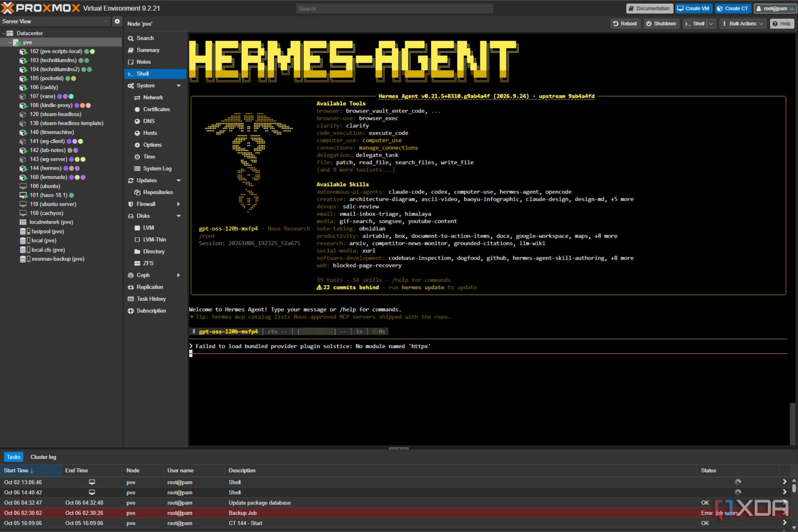Switch to the Cluster log tab
This screenshot has height=532, width=798.
point(43,457)
